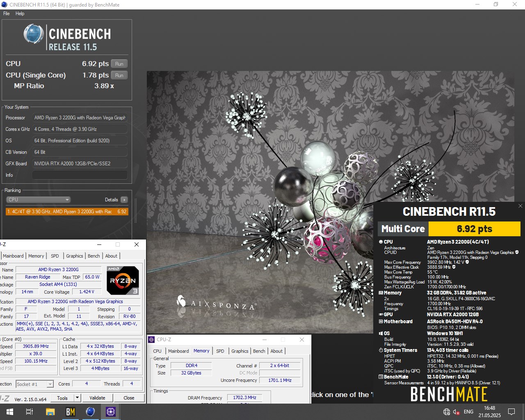This screenshot has height=420, width=525.
Task: Close the second CPU-Z window
Action: click(x=302, y=340)
